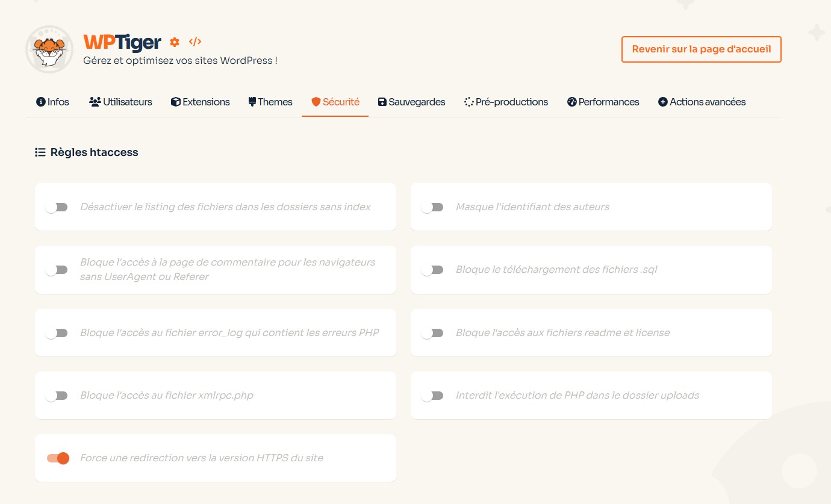Click the Règles htaccess list icon
Screen dimensions: 831x504
coord(40,152)
